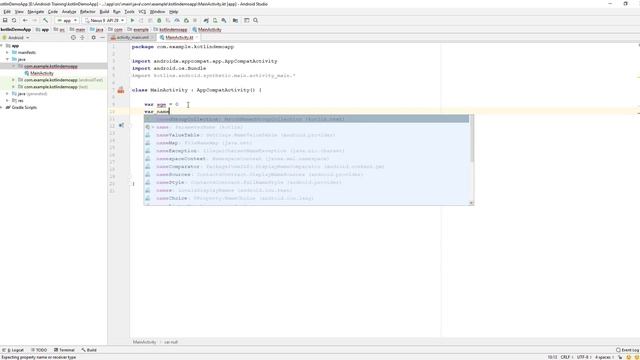Expand the kotlindemoapp (test) package
This screenshot has width=640, height=360.
click(13, 87)
